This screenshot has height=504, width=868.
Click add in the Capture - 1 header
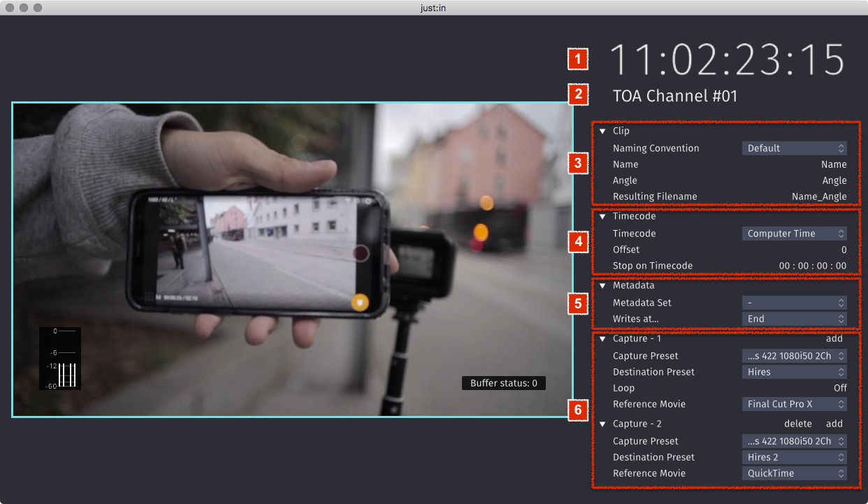tap(834, 338)
